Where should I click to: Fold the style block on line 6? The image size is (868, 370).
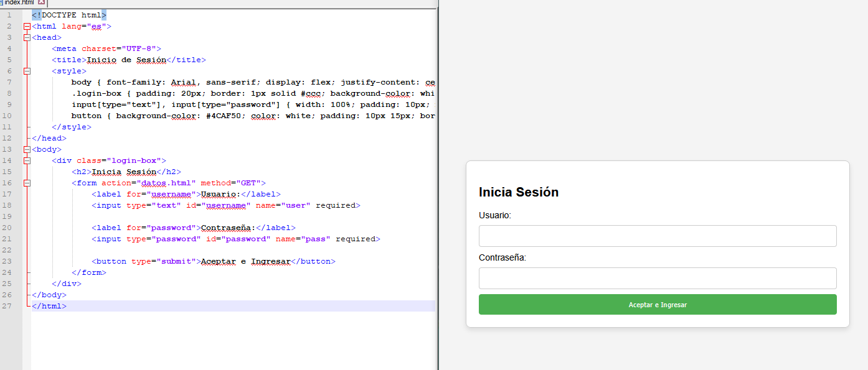point(27,72)
